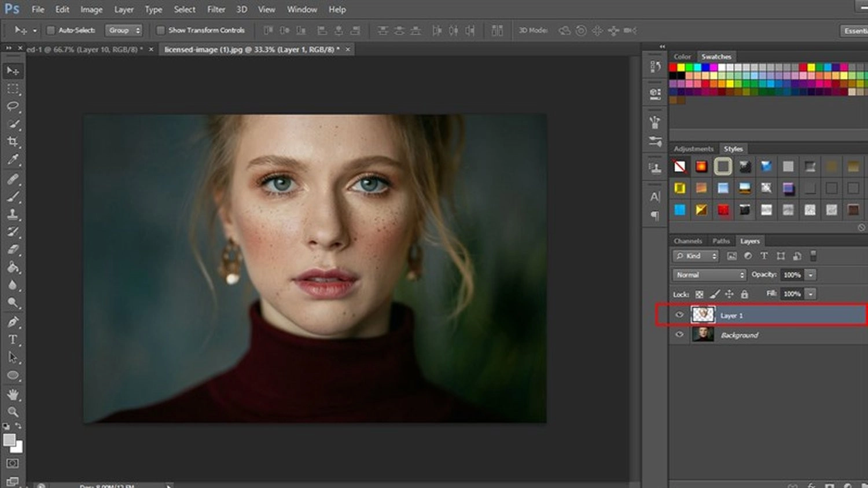868x488 pixels.
Task: Expand the toolbar double-arrow
Action: pos(9,47)
